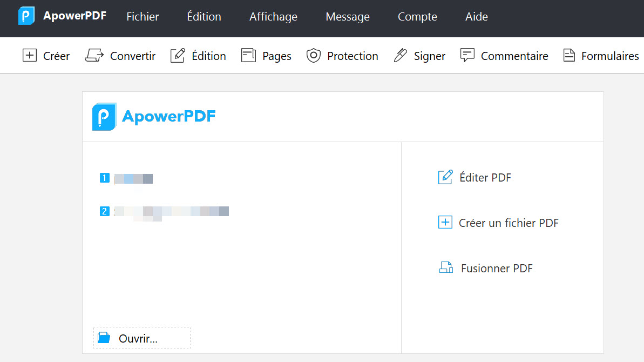Open the Affichage menu
The height and width of the screenshot is (362, 644).
tap(273, 17)
